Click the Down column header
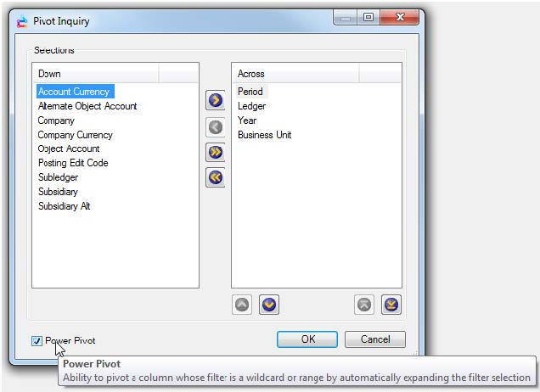Image resolution: width=540 pixels, height=392 pixels. point(95,74)
